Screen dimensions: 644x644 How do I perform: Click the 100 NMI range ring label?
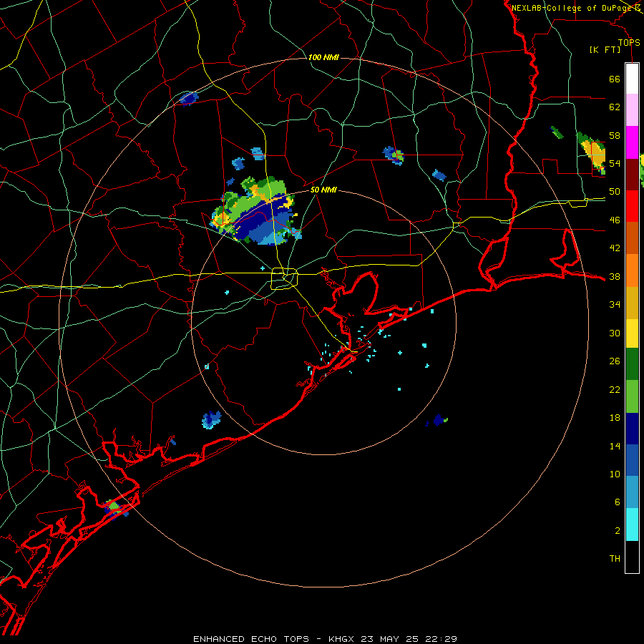[x=323, y=57]
